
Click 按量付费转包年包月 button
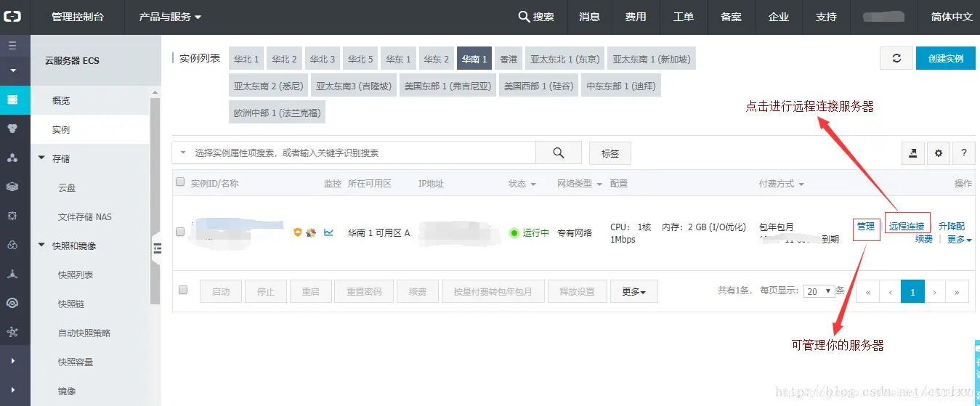coord(493,291)
